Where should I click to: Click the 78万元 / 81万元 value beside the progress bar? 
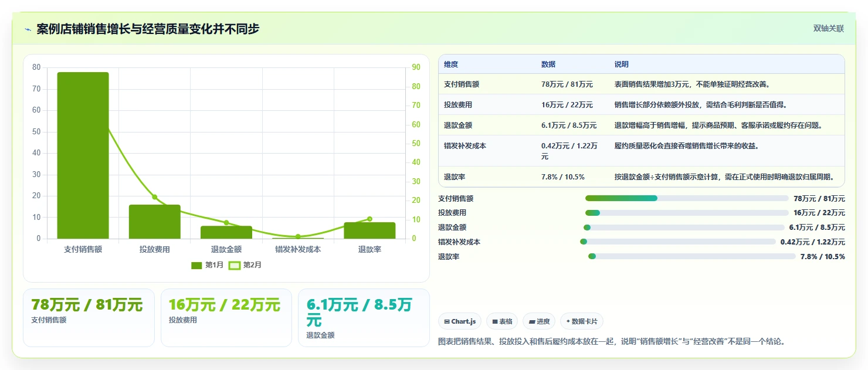(819, 199)
